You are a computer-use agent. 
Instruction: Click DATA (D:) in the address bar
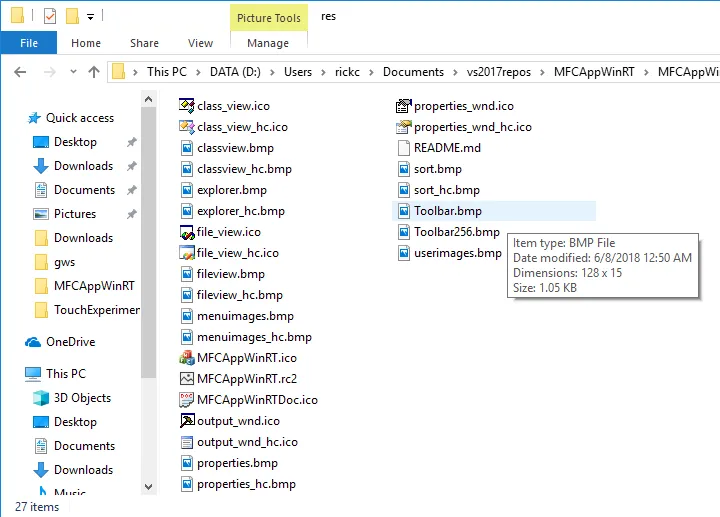[235, 72]
